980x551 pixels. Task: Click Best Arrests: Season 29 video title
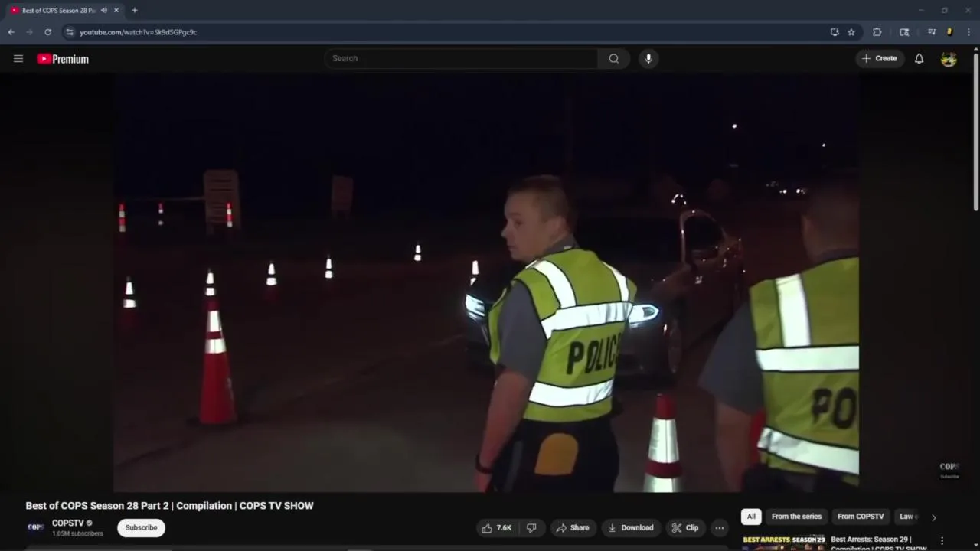(878, 543)
